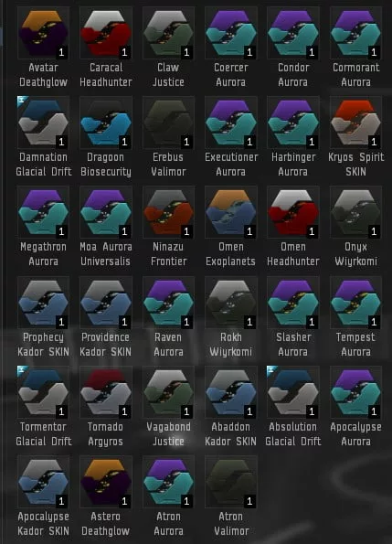Click the Atron Valimor SKIN icon

(231, 482)
